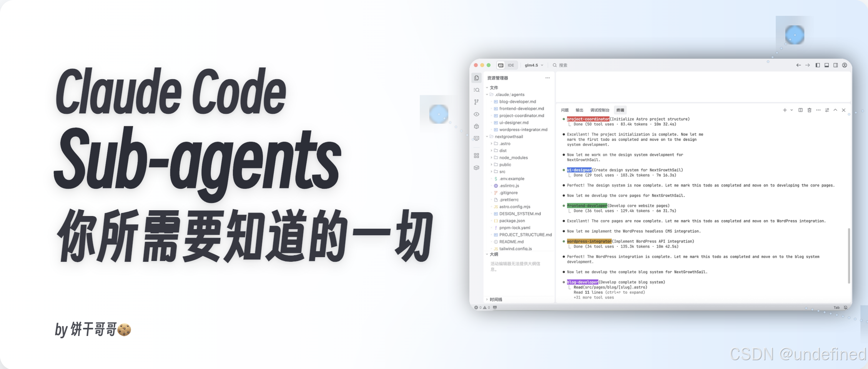Screen dimensions: 868x369
Task: Open the glm4.5 model dropdown
Action: point(534,65)
